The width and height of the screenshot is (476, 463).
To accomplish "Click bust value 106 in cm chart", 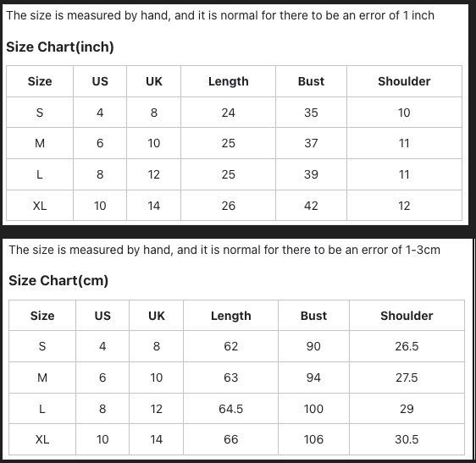I will [x=313, y=439].
